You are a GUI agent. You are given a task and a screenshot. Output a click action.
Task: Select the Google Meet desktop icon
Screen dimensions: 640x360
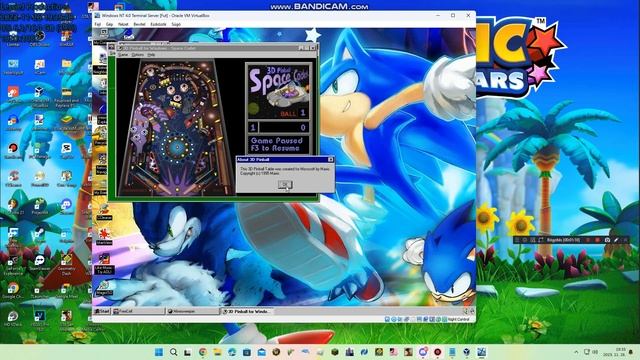click(67, 291)
